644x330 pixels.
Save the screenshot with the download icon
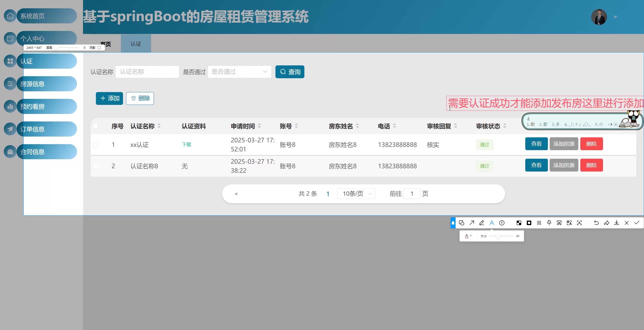(617, 223)
